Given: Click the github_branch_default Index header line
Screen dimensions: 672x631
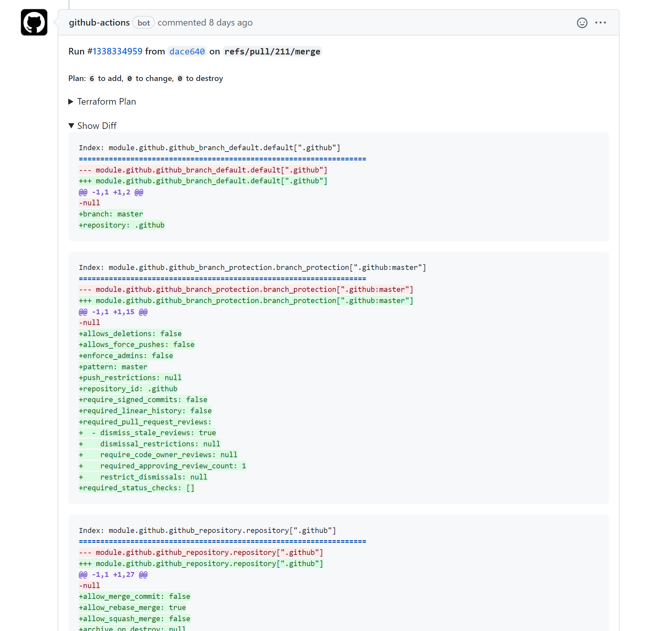Looking at the screenshot, I should [209, 148].
